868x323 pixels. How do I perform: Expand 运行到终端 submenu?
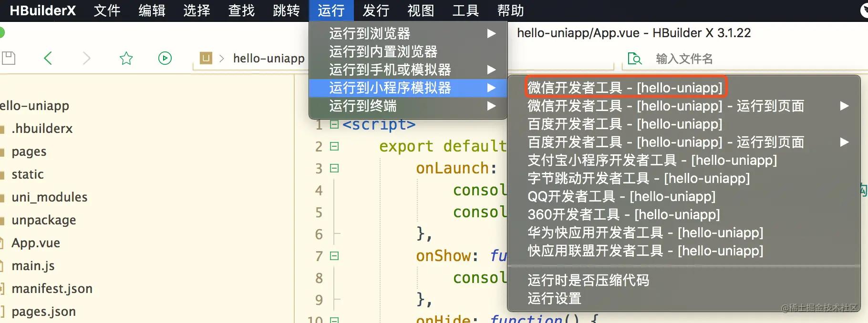(x=408, y=106)
